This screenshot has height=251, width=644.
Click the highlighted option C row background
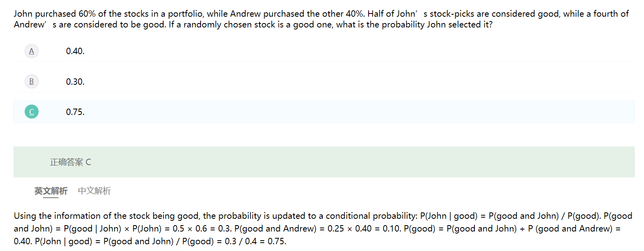point(318,112)
